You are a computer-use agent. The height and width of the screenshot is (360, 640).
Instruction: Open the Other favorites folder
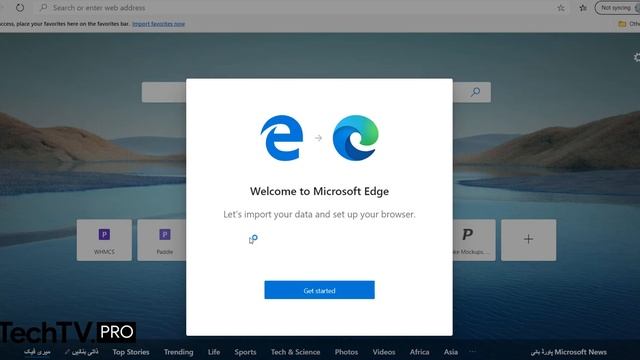tap(629, 24)
